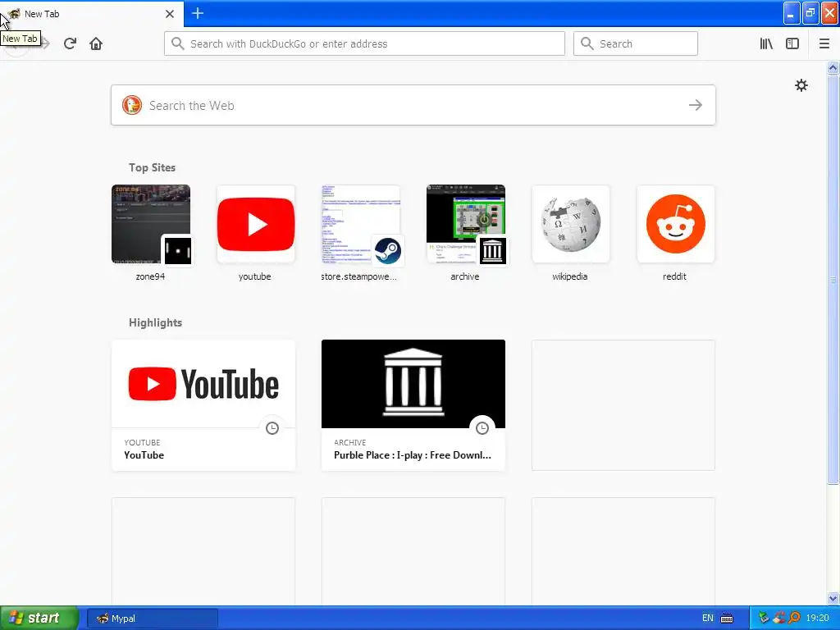
Task: Click the Top Sites heading
Action: click(152, 167)
